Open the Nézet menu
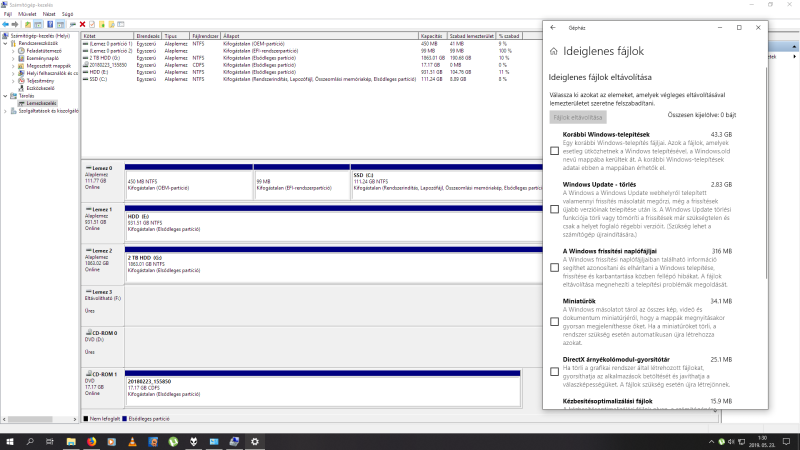 pos(49,14)
